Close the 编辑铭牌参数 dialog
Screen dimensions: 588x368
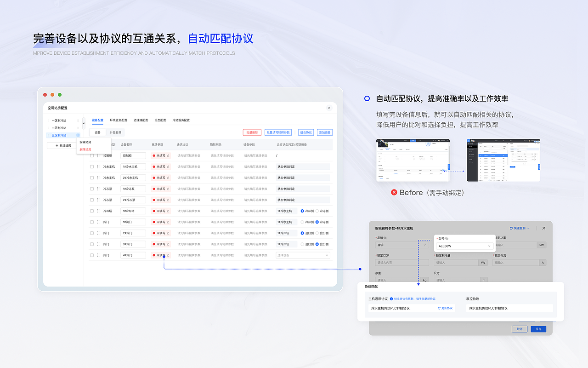[544, 228]
